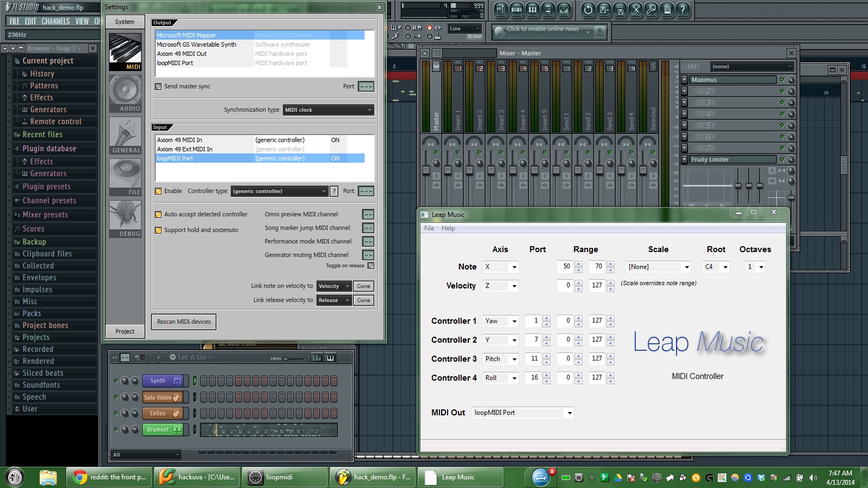Open the playlist view from the toolbar

[x=501, y=9]
